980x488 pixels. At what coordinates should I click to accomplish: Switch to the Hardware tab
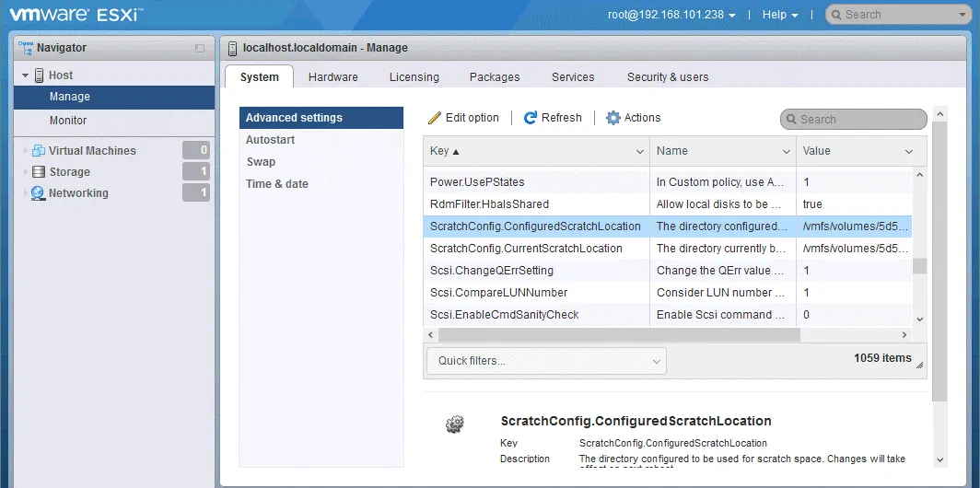click(x=332, y=77)
